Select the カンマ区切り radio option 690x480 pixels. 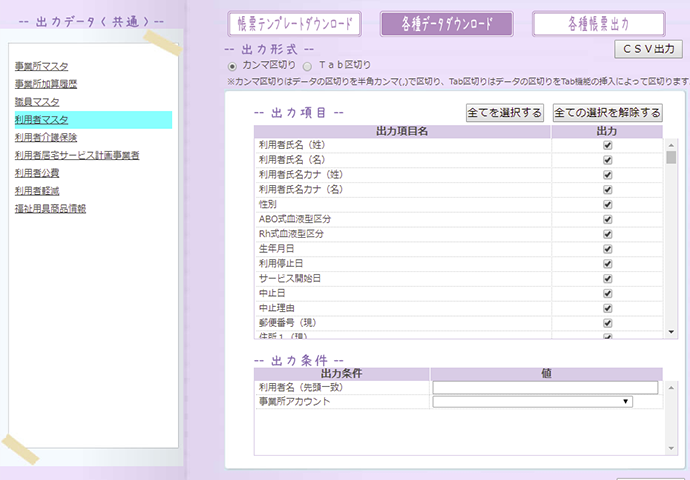coord(233,65)
